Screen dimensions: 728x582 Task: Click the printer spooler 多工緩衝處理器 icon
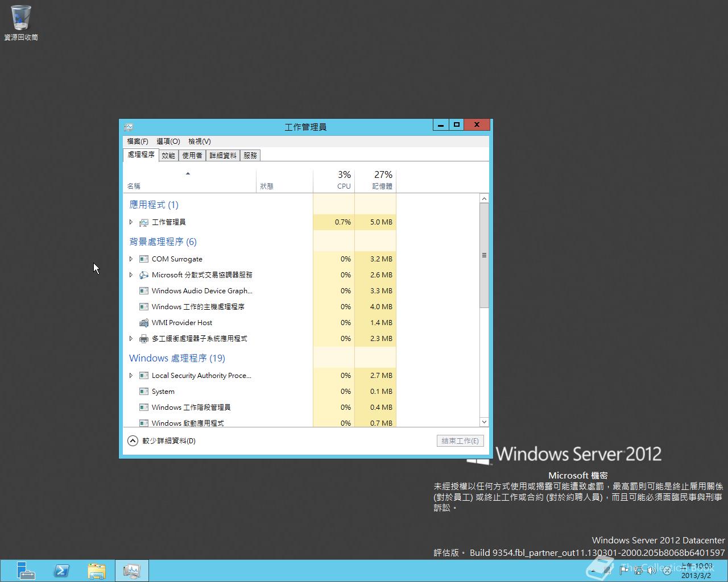(144, 339)
